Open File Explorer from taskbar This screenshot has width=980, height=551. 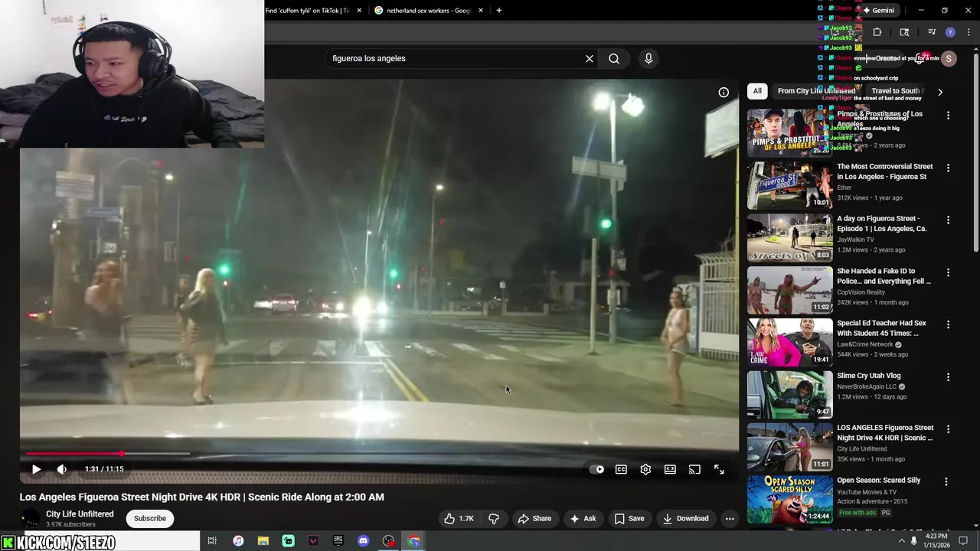[263, 541]
